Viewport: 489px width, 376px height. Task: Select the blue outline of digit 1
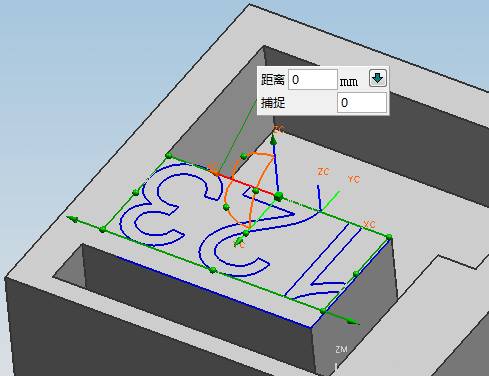322,262
